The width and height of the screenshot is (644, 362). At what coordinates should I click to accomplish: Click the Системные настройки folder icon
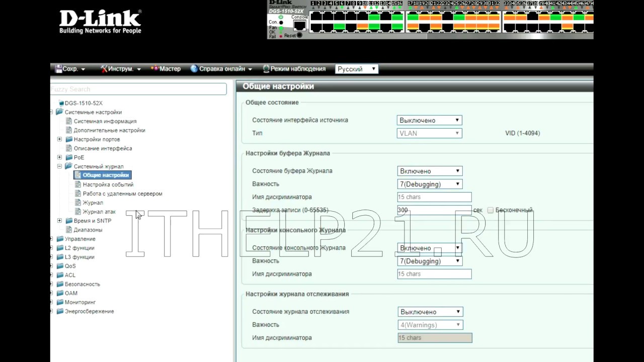pyautogui.click(x=60, y=112)
